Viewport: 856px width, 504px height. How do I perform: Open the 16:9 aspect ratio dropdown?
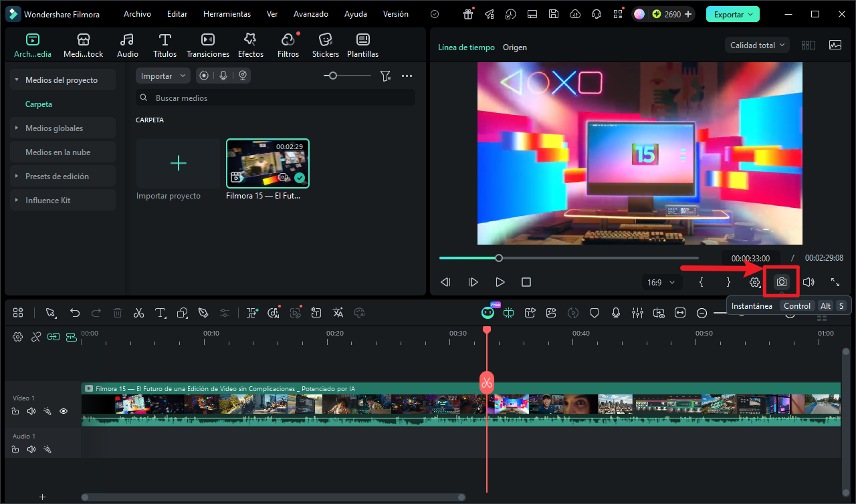click(662, 282)
